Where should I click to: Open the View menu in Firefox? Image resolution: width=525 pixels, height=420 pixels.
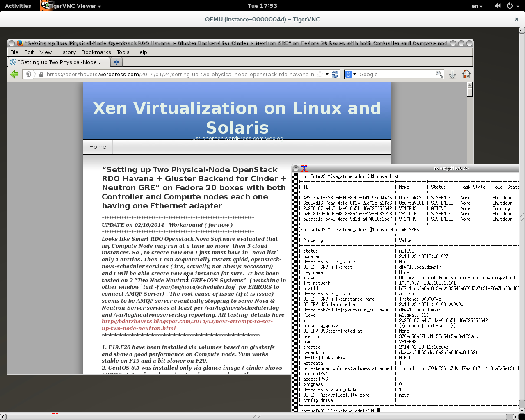[46, 52]
